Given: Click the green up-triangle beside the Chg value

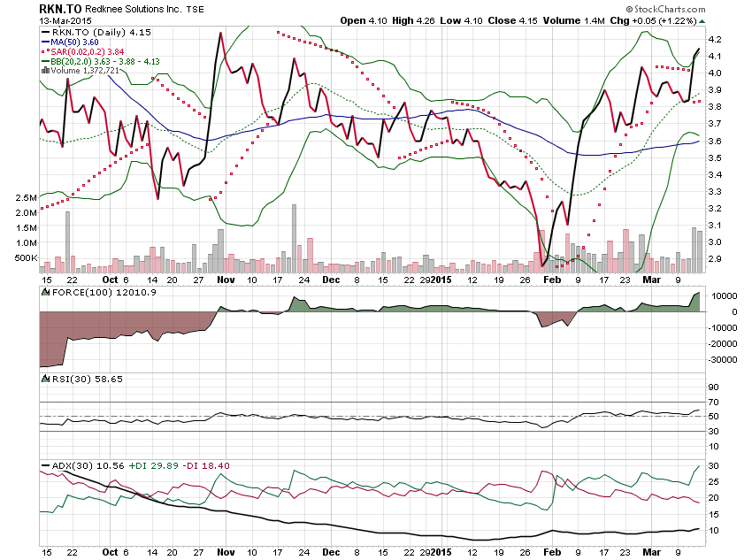Looking at the screenshot, I should point(702,21).
